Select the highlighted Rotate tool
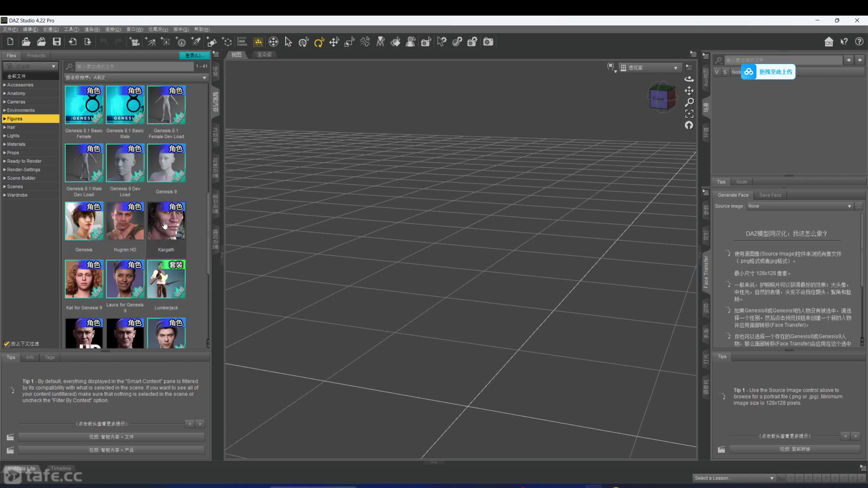 point(319,42)
